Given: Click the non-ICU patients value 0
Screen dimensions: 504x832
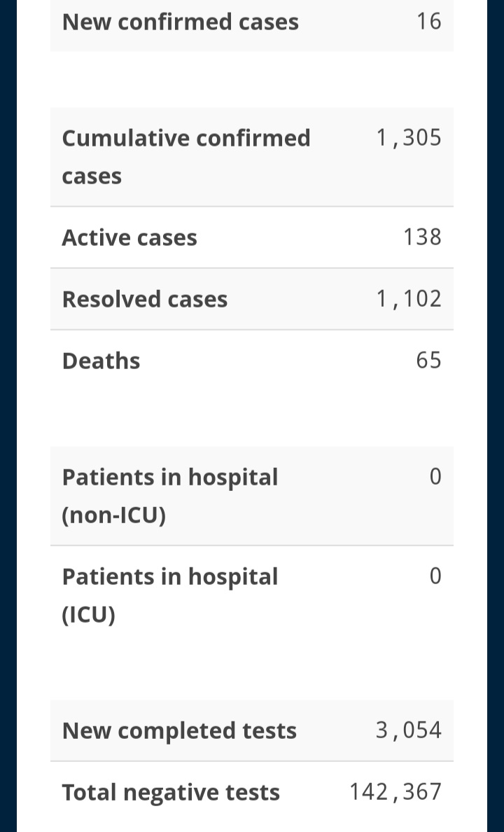Looking at the screenshot, I should [x=435, y=476].
